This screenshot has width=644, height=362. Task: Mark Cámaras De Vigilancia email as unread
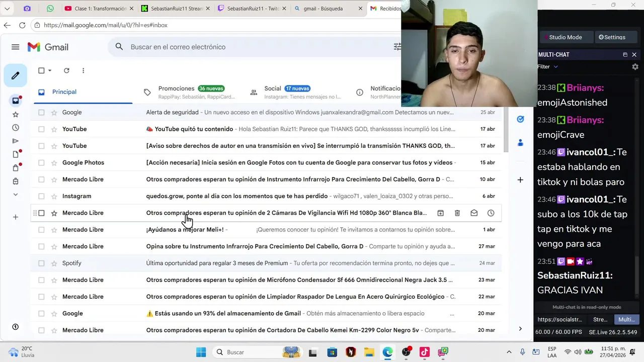(474, 213)
